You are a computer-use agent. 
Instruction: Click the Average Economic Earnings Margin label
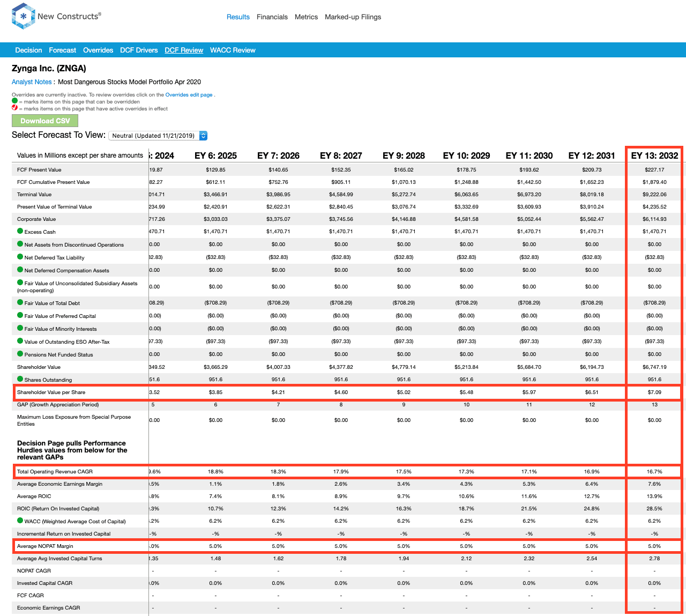(x=59, y=484)
